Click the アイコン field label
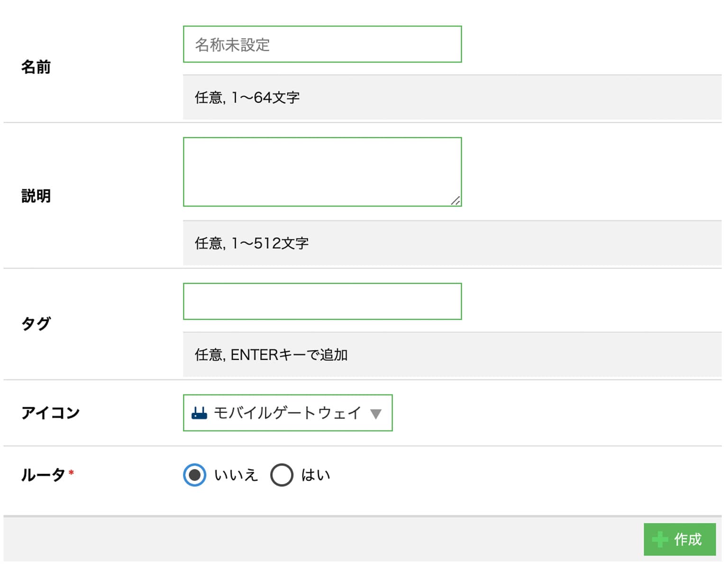The image size is (728, 573). [x=51, y=413]
